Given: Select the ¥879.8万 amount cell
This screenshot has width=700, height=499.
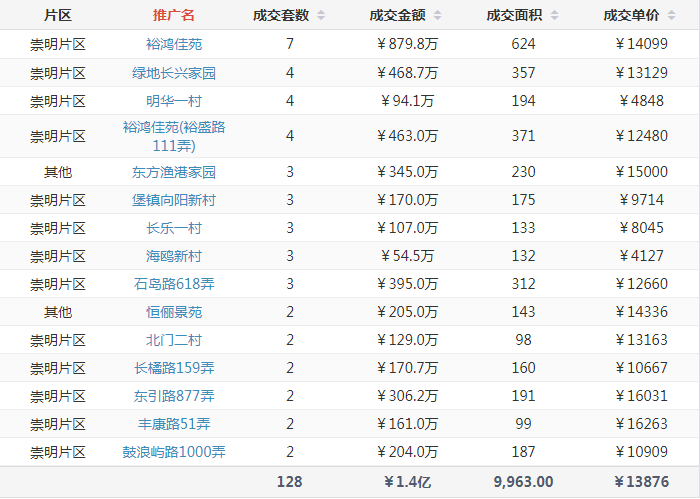Looking at the screenshot, I should point(407,44).
